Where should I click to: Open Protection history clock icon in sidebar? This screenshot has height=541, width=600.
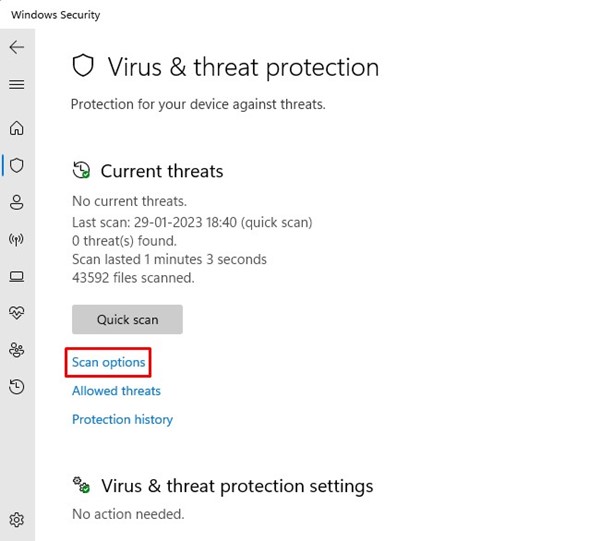pyautogui.click(x=16, y=387)
